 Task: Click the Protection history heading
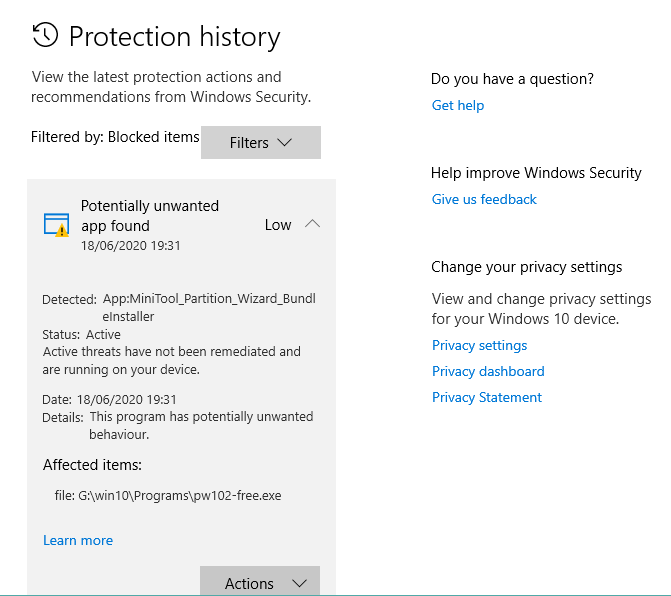pyautogui.click(x=174, y=36)
